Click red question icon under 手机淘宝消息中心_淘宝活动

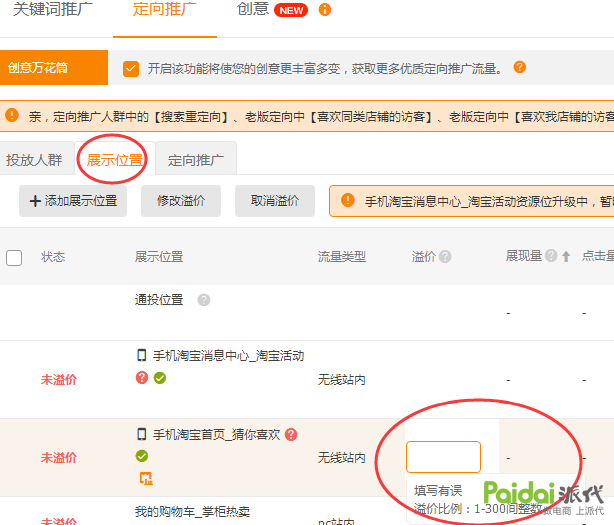coord(142,378)
